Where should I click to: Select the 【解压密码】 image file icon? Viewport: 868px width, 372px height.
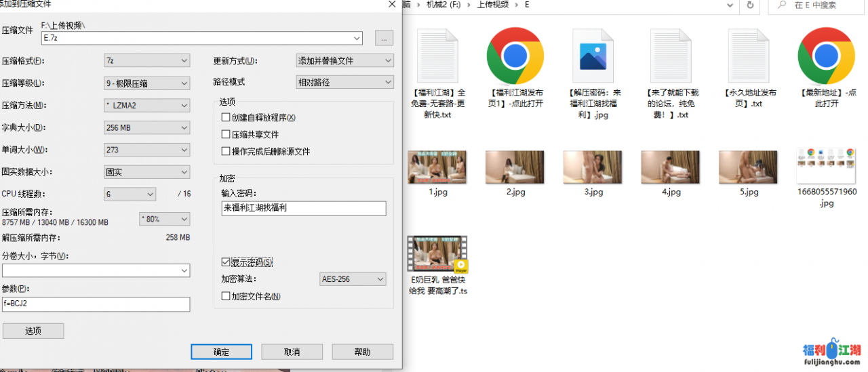pyautogui.click(x=593, y=56)
